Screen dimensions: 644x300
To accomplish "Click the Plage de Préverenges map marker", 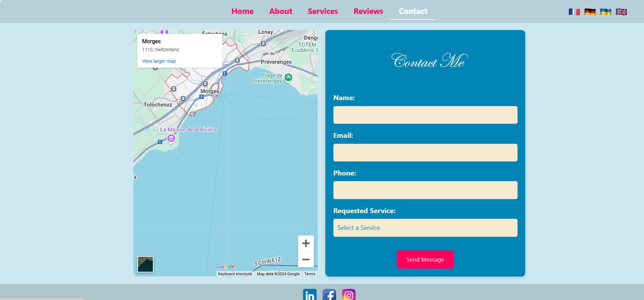I will pos(288,77).
